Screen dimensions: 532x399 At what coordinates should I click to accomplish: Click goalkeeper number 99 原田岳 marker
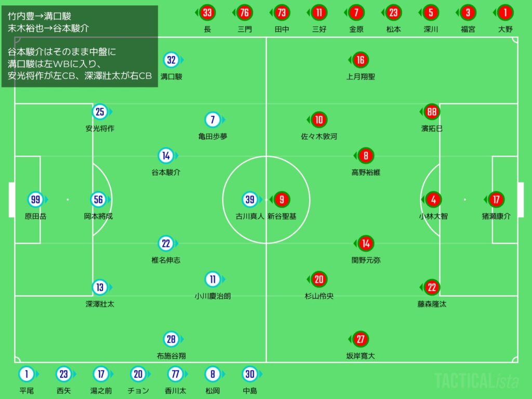click(35, 199)
